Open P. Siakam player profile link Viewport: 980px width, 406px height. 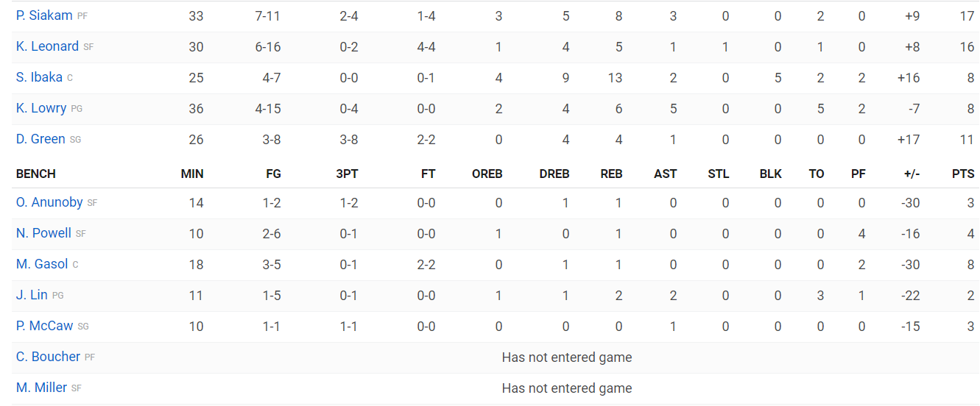(44, 15)
